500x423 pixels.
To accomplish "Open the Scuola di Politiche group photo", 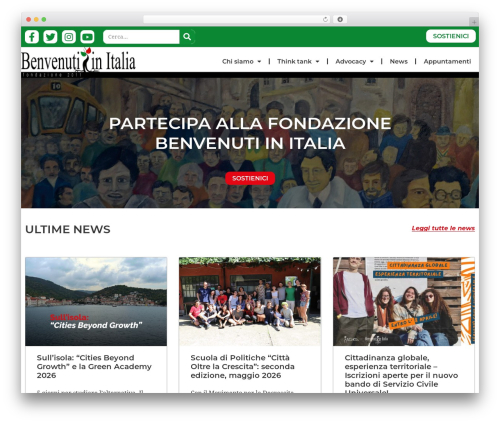I will click(x=250, y=301).
